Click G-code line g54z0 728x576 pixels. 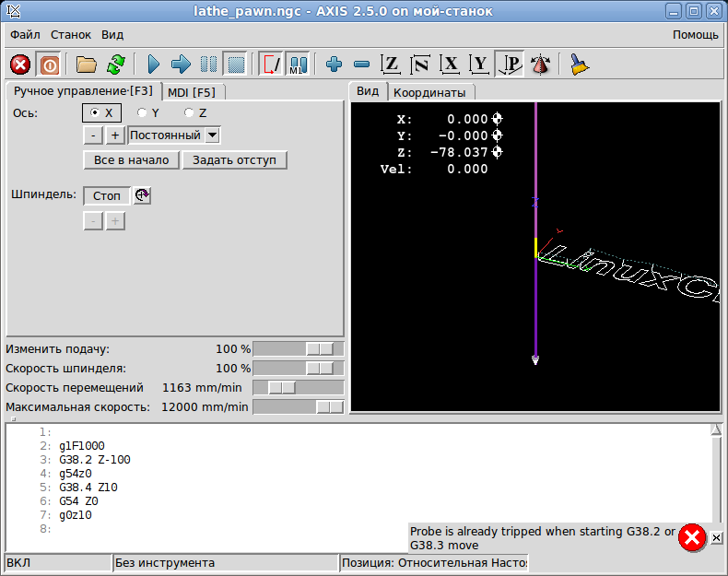coord(76,474)
